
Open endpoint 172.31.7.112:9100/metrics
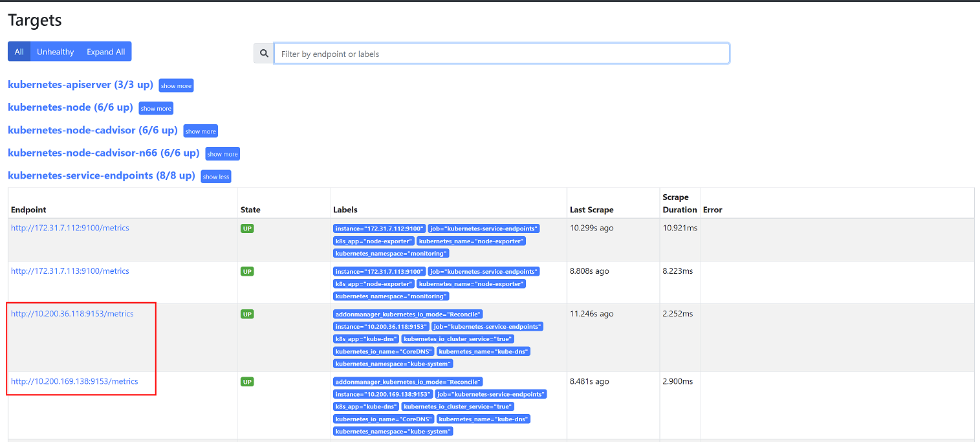pos(70,228)
